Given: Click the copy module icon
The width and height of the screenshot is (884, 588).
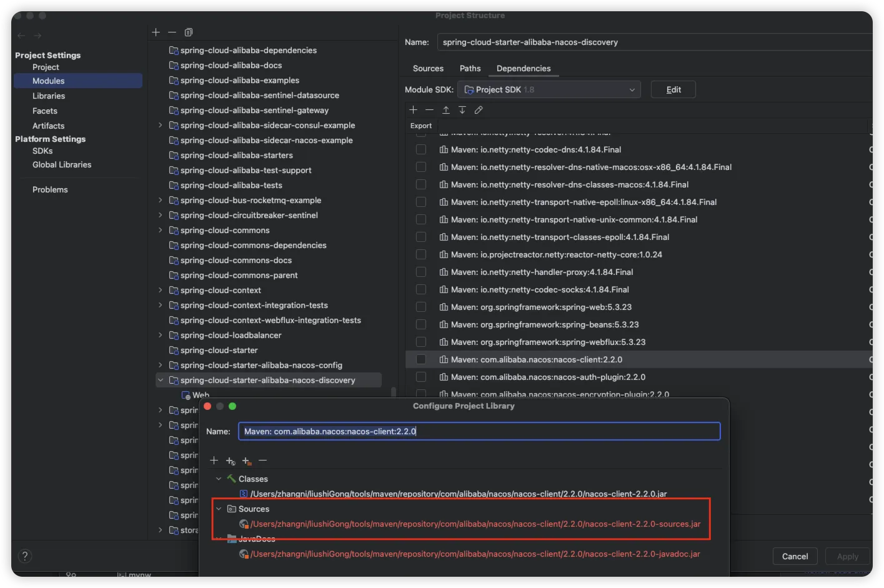Looking at the screenshot, I should point(189,32).
